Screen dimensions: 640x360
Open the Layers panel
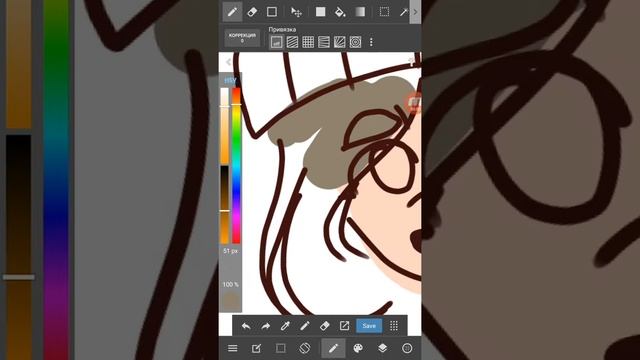(382, 348)
